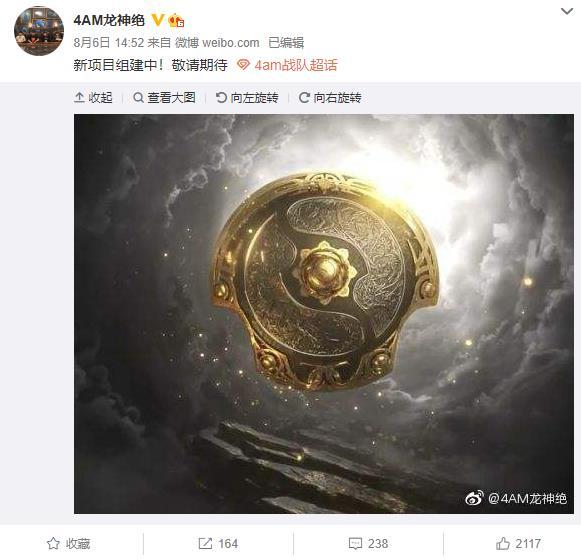The width and height of the screenshot is (581, 560).
Task: Rotate the image right with 向右旋转
Action: tap(330, 97)
